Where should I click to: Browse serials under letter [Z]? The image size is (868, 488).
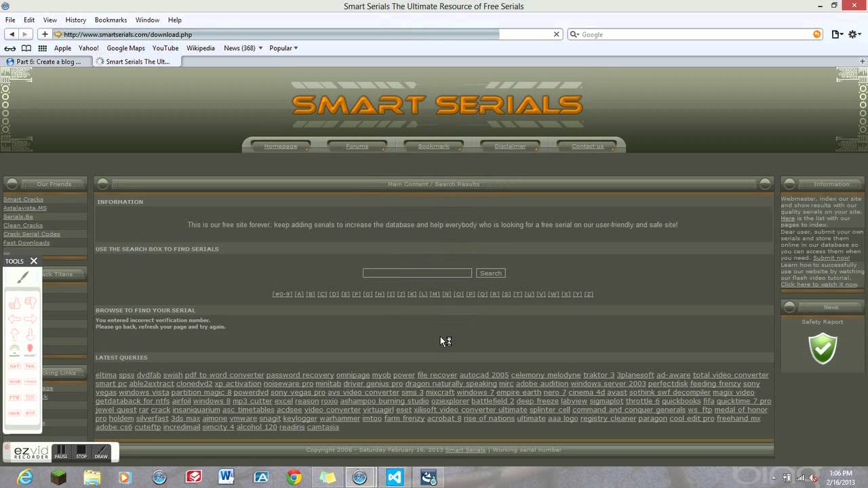point(589,294)
